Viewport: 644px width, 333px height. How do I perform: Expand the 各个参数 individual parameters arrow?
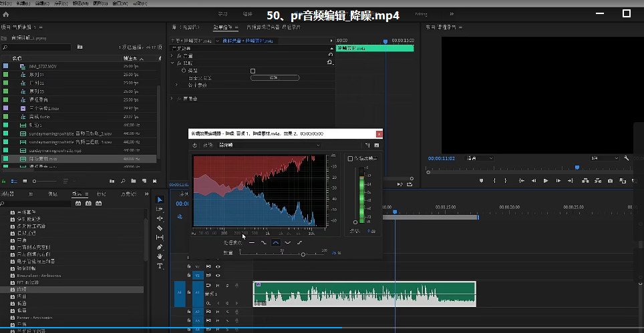pos(176,85)
